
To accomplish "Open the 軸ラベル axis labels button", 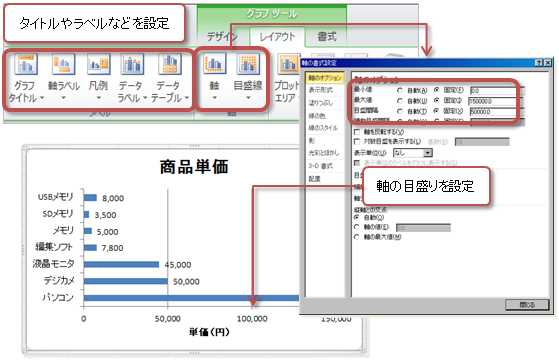I will [64, 78].
